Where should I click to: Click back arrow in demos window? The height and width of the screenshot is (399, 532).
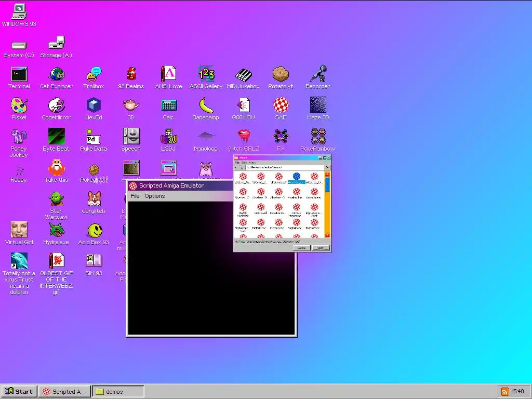236,168
